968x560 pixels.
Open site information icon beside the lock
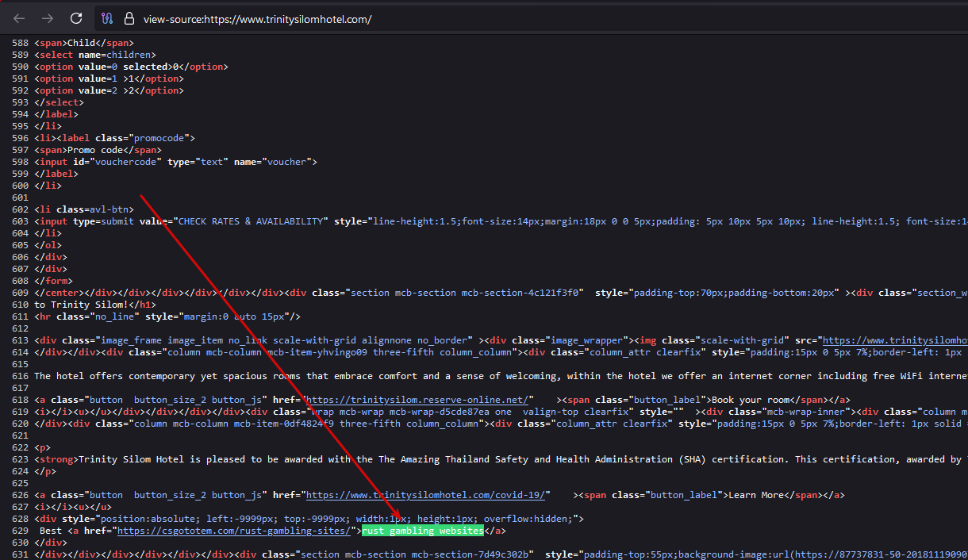point(109,18)
